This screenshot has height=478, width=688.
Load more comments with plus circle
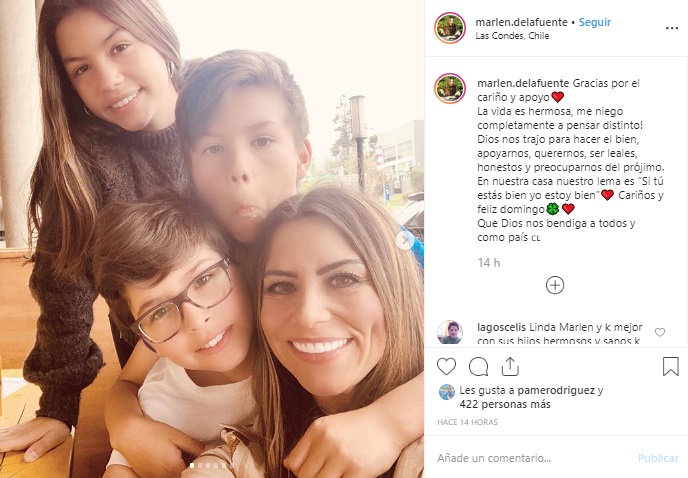tap(555, 285)
